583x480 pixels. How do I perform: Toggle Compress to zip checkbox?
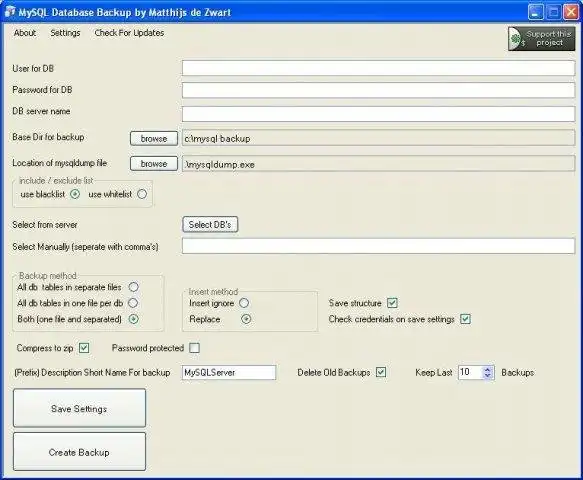(x=84, y=348)
